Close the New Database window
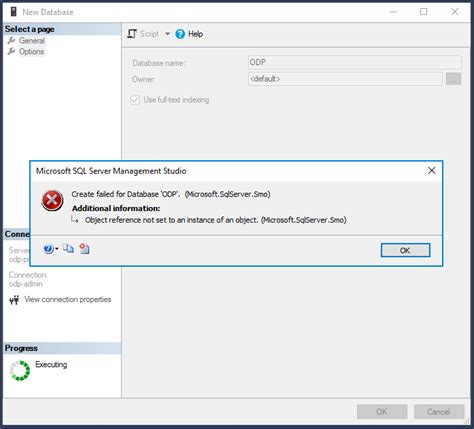 coord(455,12)
